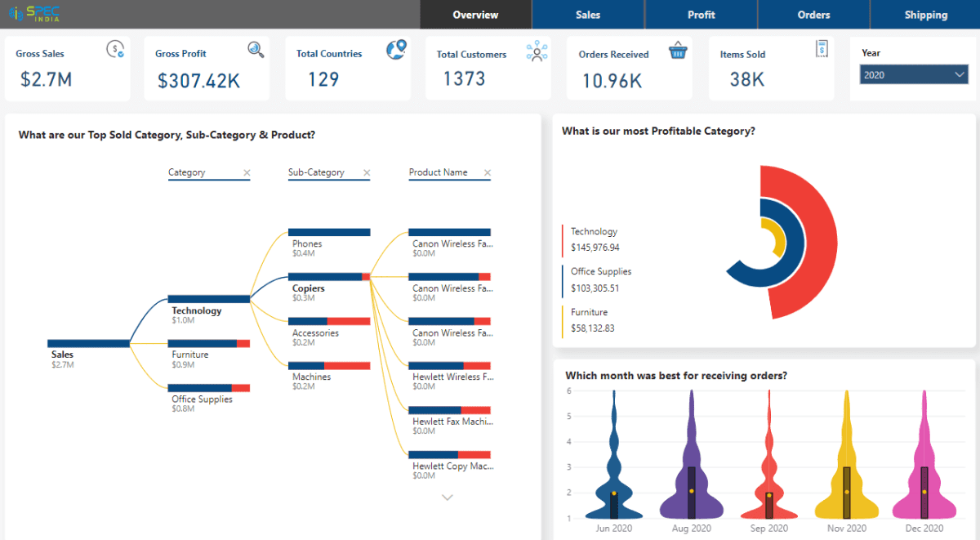Click the Items Sold receipt icon
The image size is (980, 540).
tap(821, 49)
